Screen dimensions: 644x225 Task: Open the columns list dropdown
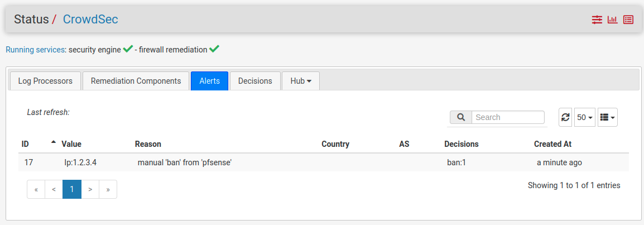[607, 117]
